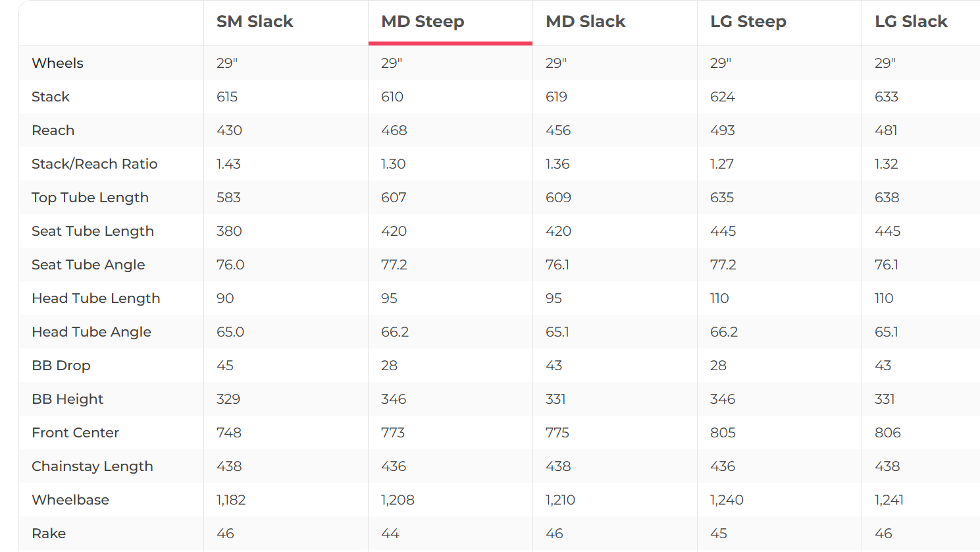Select the Reach row label

click(53, 130)
